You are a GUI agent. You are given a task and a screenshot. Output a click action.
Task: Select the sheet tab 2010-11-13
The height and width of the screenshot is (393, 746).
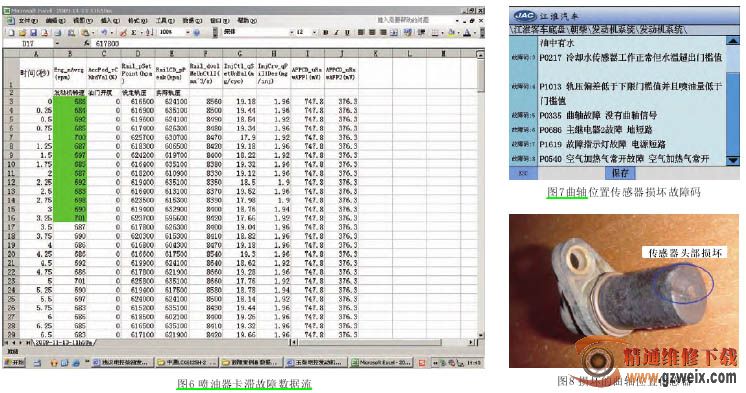coord(61,343)
